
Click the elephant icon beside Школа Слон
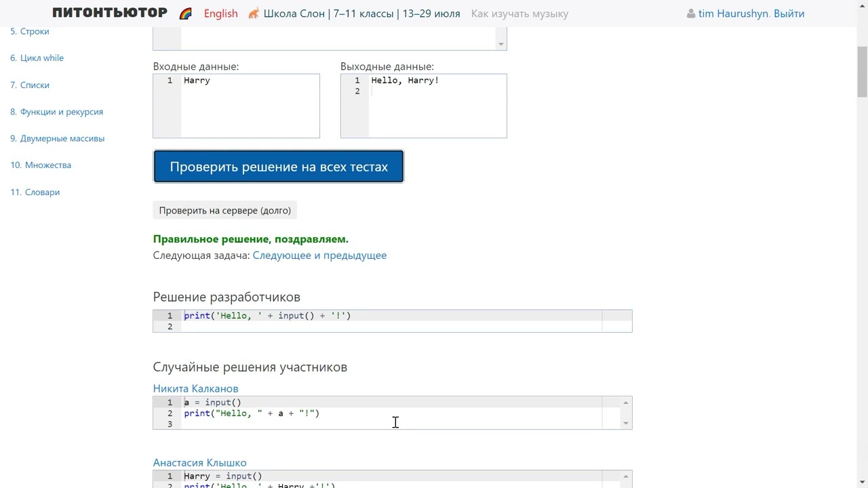(x=254, y=13)
